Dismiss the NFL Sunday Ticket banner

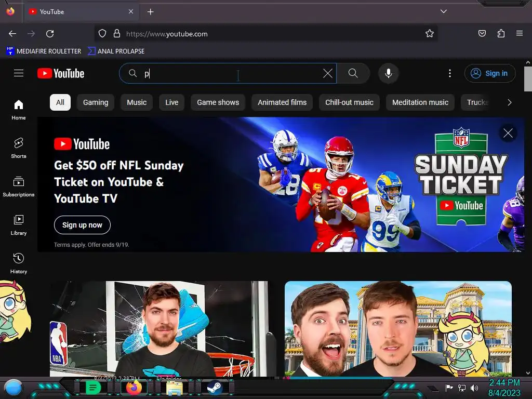[508, 133]
